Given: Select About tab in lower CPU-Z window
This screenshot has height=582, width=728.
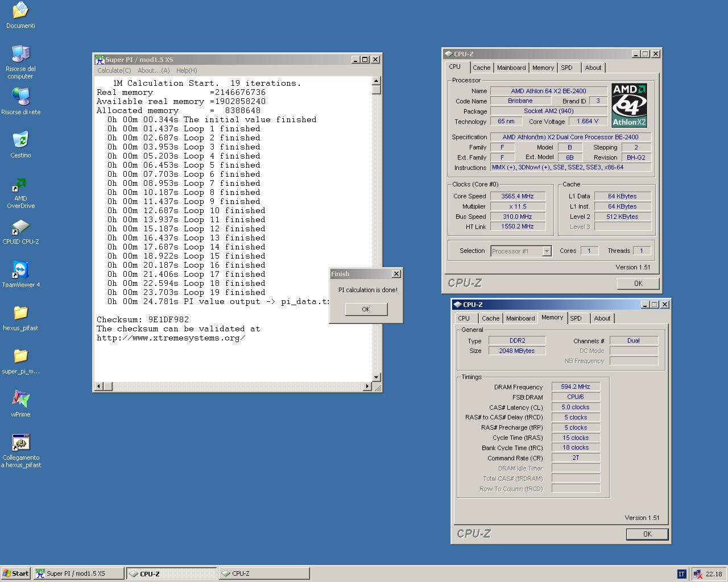Looking at the screenshot, I should tap(602, 318).
